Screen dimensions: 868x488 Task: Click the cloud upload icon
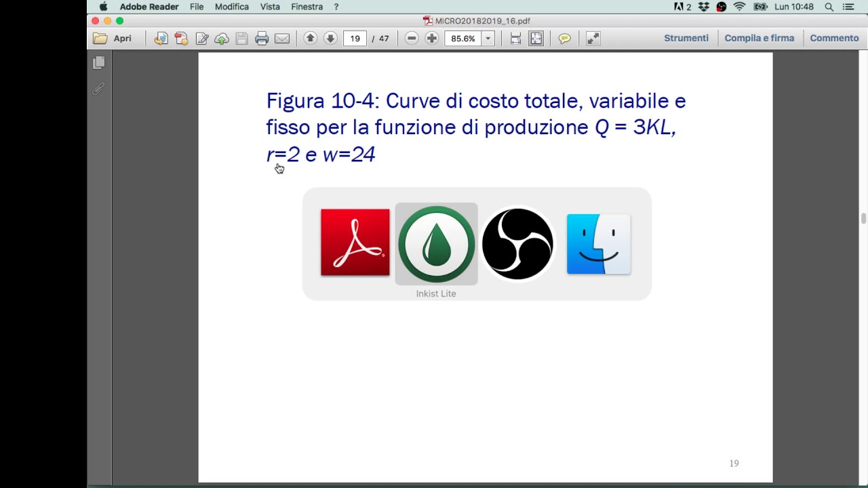pos(222,39)
